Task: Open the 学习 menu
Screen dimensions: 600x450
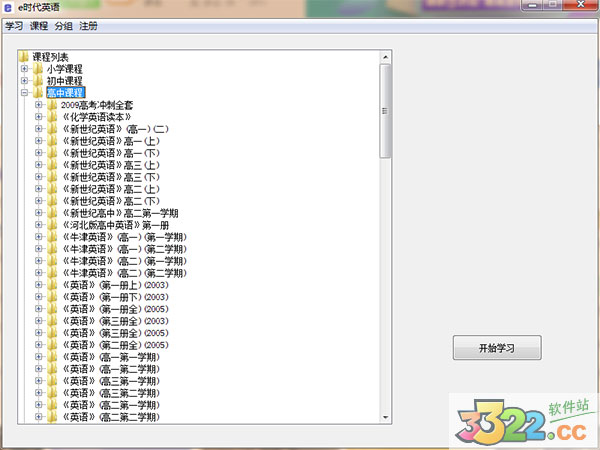Action: [14, 26]
